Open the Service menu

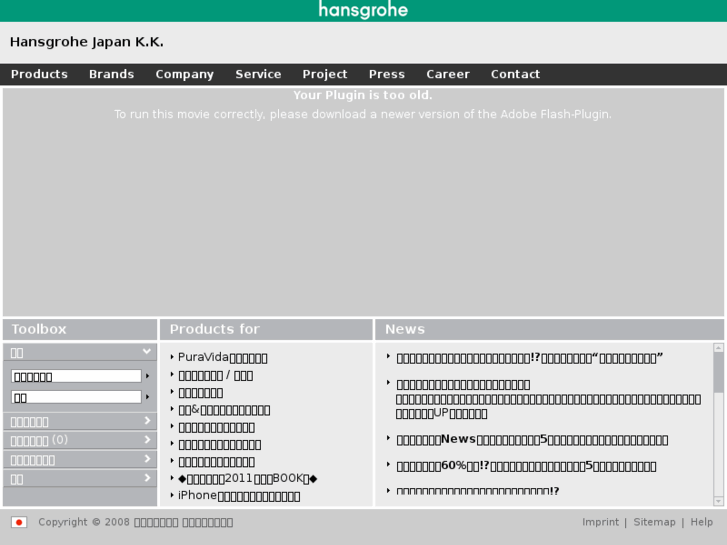[258, 74]
